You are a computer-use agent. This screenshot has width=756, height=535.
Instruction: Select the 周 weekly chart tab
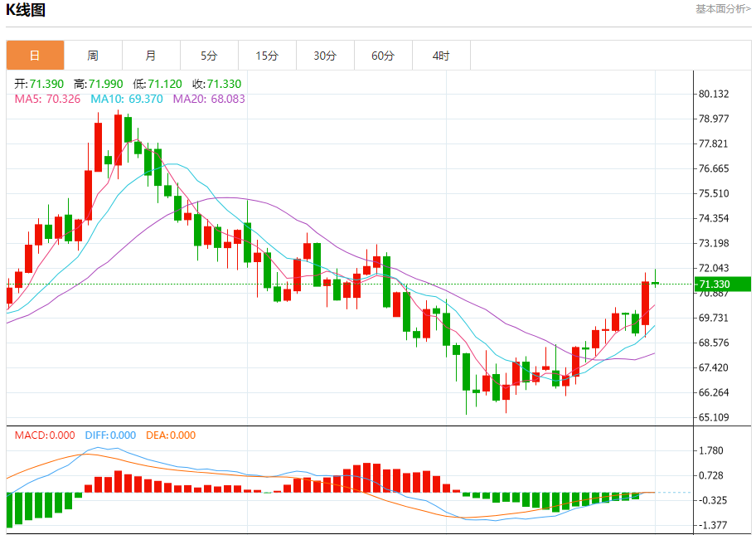(x=93, y=56)
